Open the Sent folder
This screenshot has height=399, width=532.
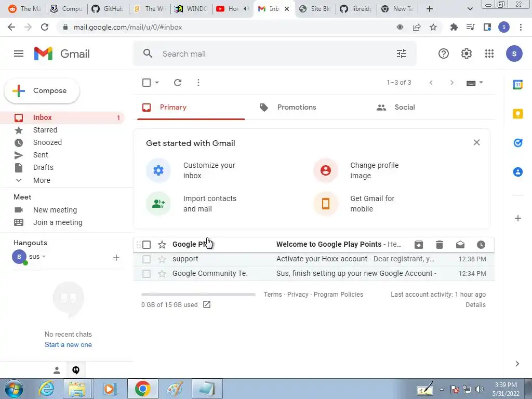(62, 155)
